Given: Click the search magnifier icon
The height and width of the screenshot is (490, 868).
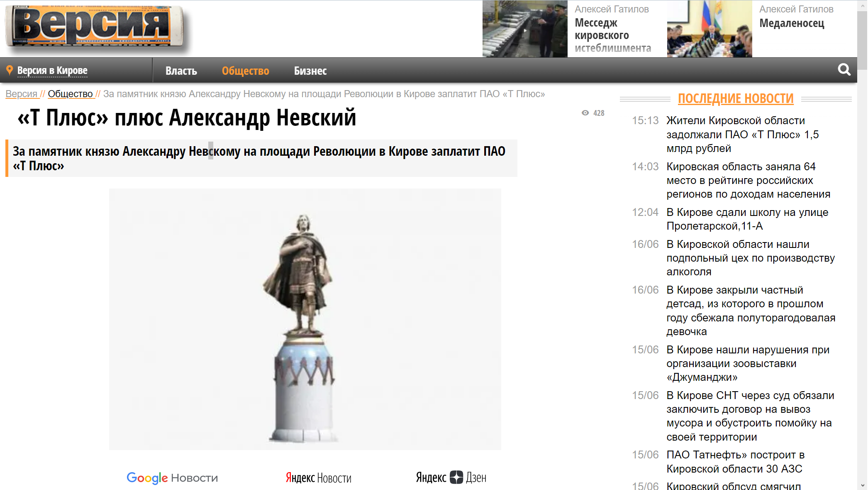Looking at the screenshot, I should (844, 70).
